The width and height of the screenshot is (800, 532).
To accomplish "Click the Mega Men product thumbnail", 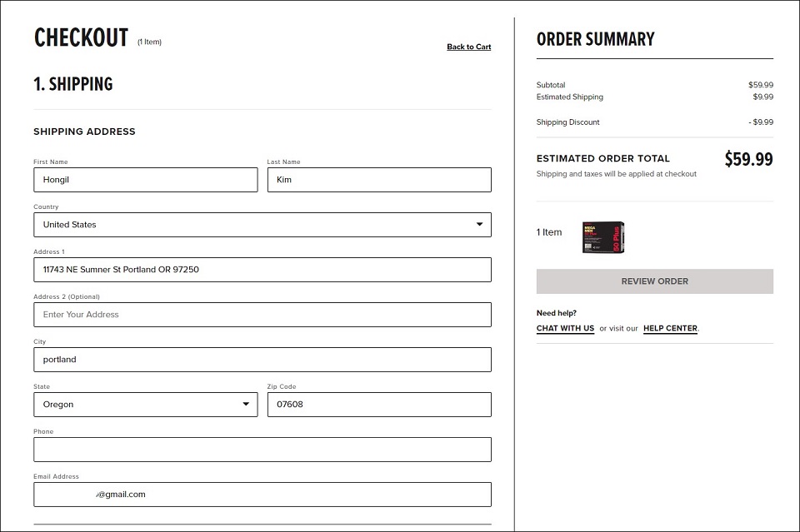I will point(603,237).
